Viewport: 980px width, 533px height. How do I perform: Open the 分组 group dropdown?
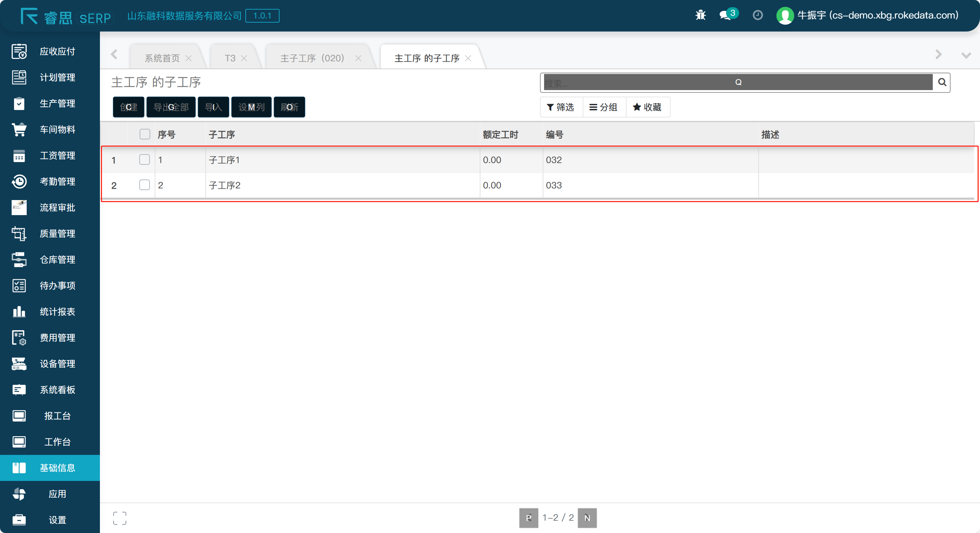point(604,107)
